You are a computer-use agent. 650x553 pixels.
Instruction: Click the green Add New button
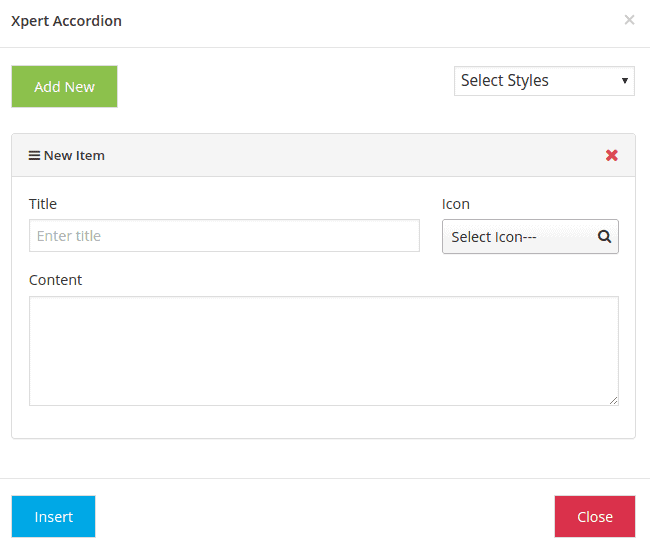[64, 87]
